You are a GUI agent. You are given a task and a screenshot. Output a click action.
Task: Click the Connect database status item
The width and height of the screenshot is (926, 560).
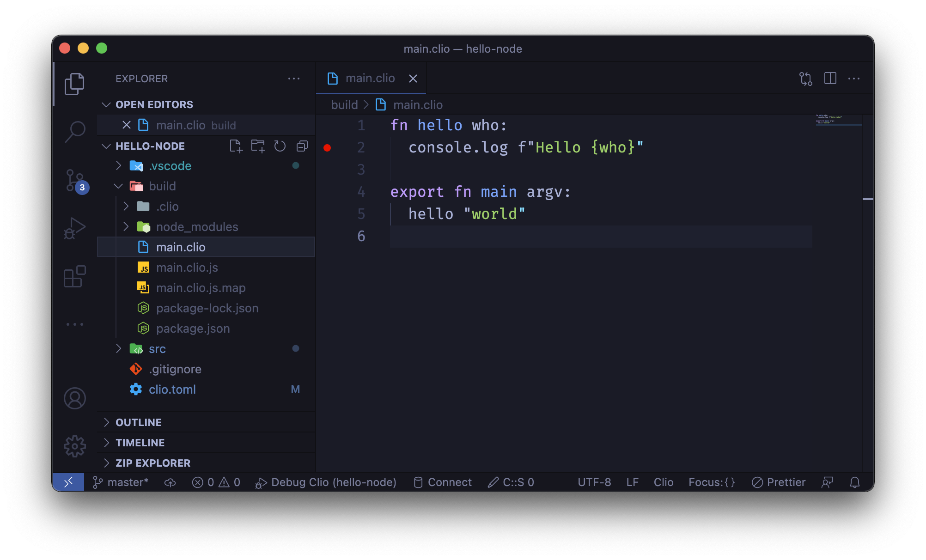point(443,482)
